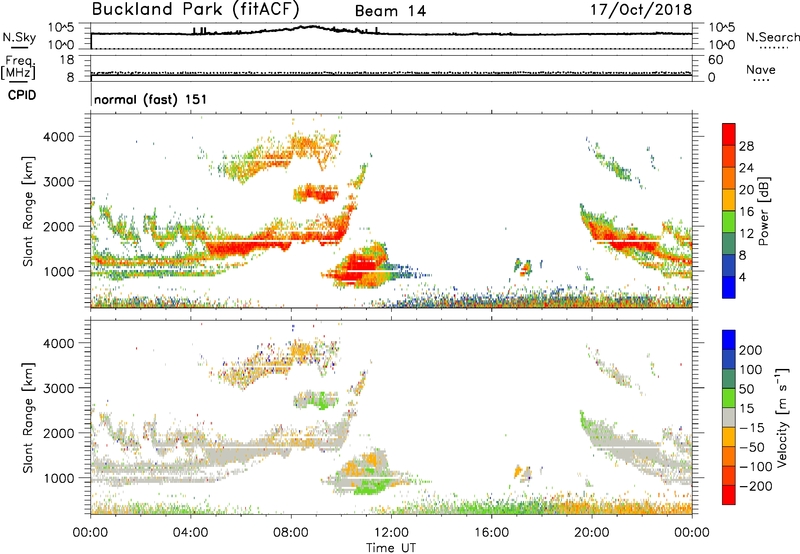Click the "N.Sky" legend label
The width and height of the screenshot is (800, 554).
click(x=19, y=37)
